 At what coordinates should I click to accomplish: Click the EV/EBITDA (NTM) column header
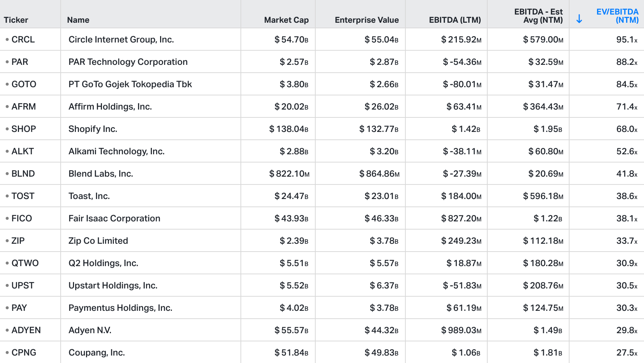[x=617, y=16]
